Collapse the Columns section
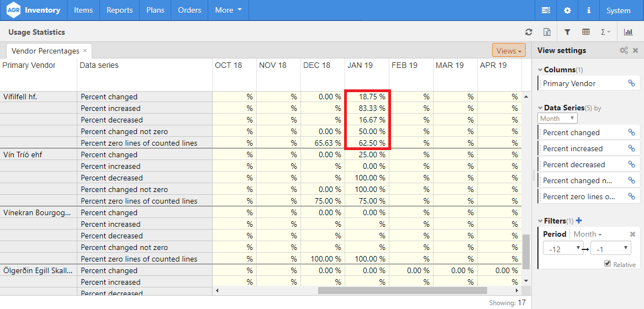 tap(540, 70)
